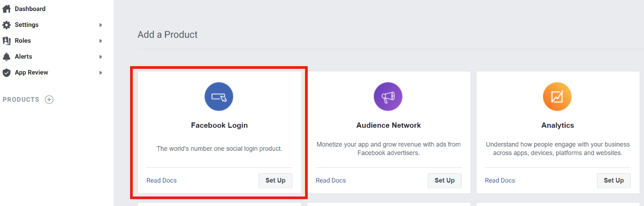Expand the Roles submenu arrow

(100, 41)
